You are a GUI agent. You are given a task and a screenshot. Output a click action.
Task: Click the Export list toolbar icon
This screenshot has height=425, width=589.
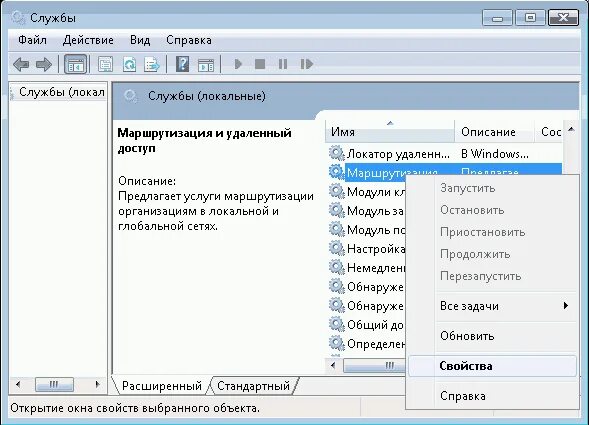152,64
